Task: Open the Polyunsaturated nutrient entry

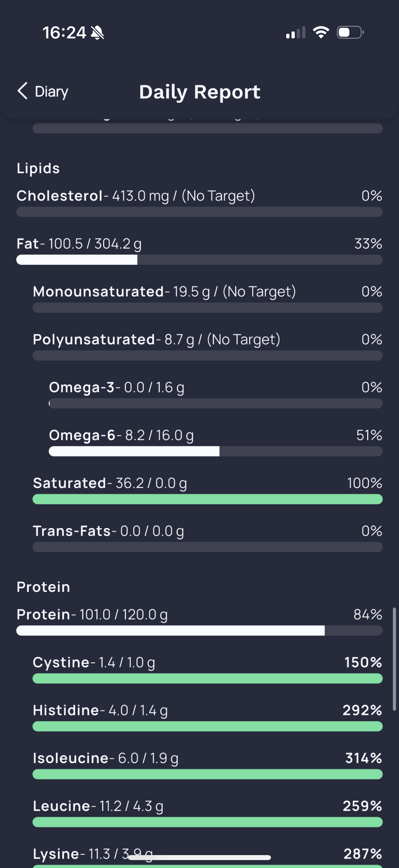Action: 207,346
